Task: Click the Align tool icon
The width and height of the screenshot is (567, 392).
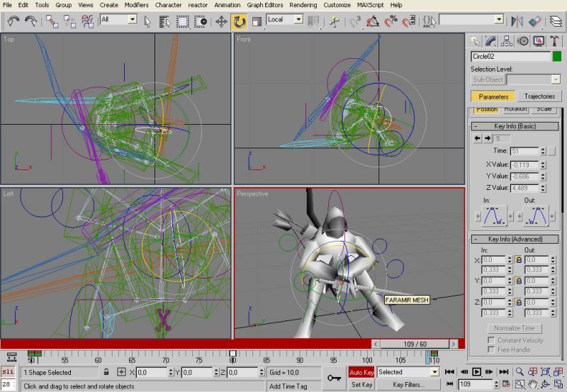Action: click(x=535, y=22)
